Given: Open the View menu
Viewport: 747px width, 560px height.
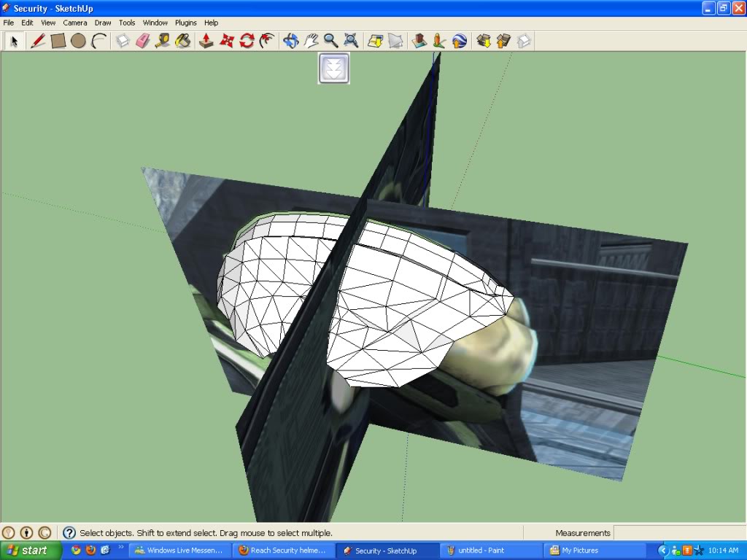Looking at the screenshot, I should coord(48,23).
